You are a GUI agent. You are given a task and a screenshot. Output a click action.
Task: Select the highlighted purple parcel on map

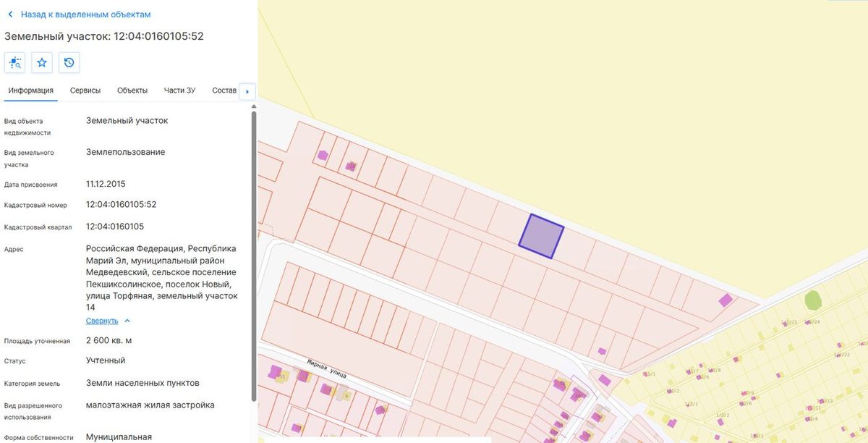541,236
